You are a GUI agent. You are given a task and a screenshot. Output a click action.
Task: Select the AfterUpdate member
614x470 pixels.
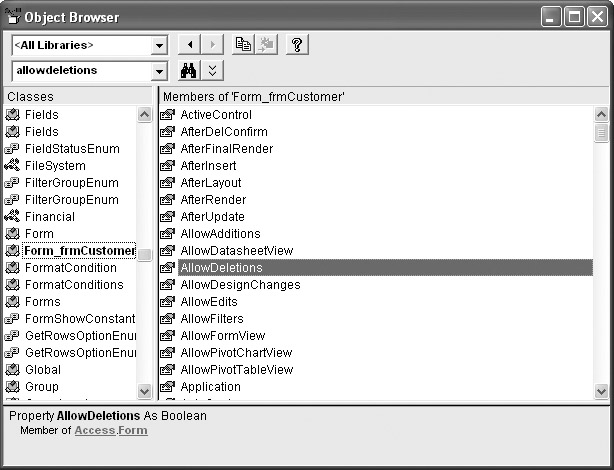212,217
